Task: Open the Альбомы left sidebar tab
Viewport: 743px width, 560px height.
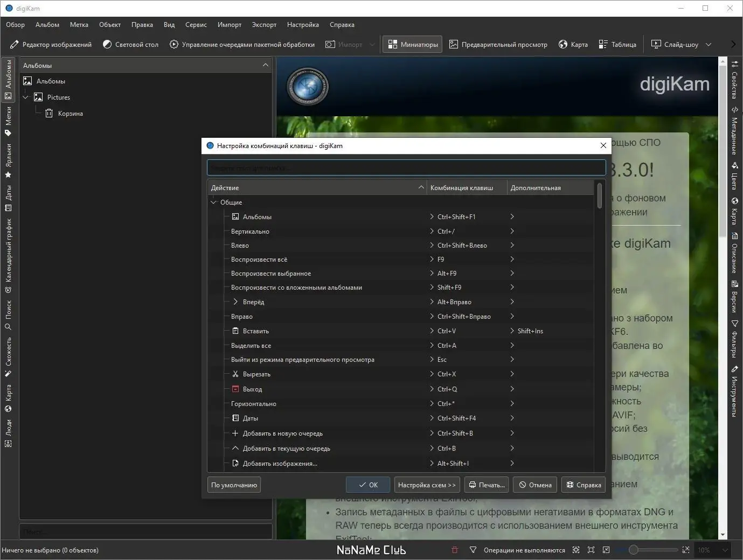Action: click(x=8, y=80)
